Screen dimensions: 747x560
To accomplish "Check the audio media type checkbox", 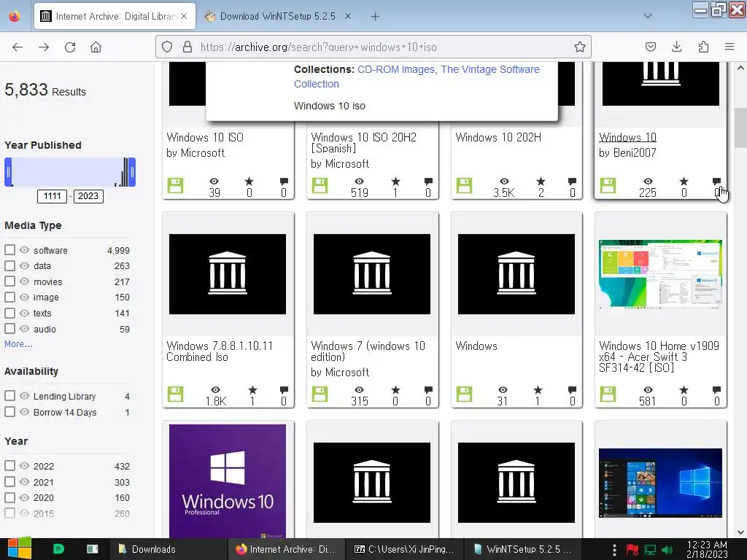I will [x=9, y=329].
